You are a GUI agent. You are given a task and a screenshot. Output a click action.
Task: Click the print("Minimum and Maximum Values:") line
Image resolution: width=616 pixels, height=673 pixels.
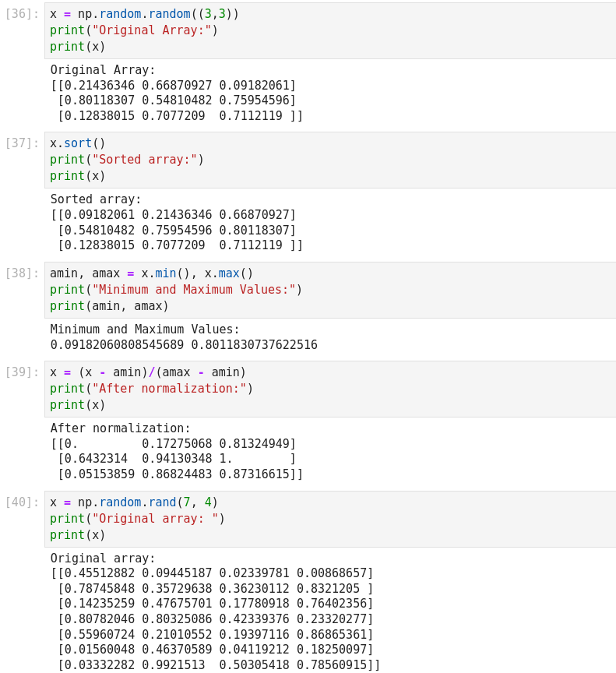176,290
